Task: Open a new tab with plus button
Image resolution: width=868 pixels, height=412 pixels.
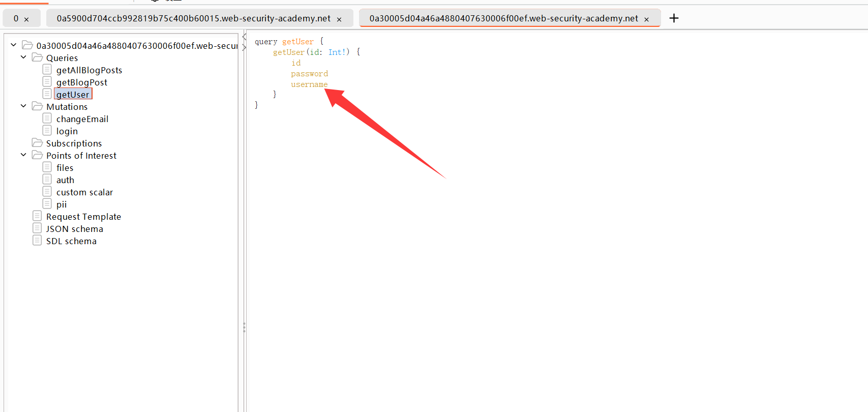Action: (674, 18)
